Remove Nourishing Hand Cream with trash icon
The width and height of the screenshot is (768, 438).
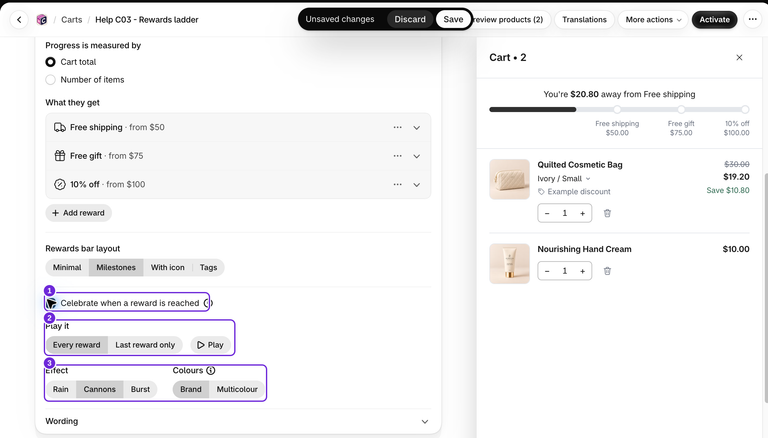coord(607,271)
